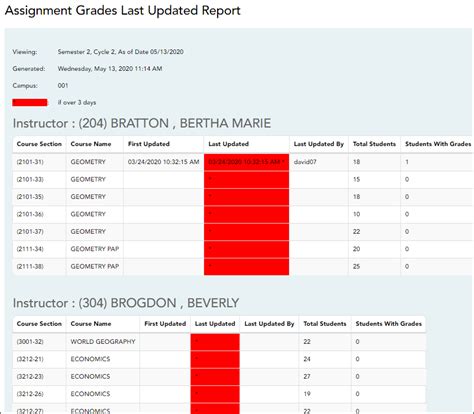This screenshot has width=474, height=414.
Task: Click Total Students header in Brogdon table
Action: click(x=325, y=324)
